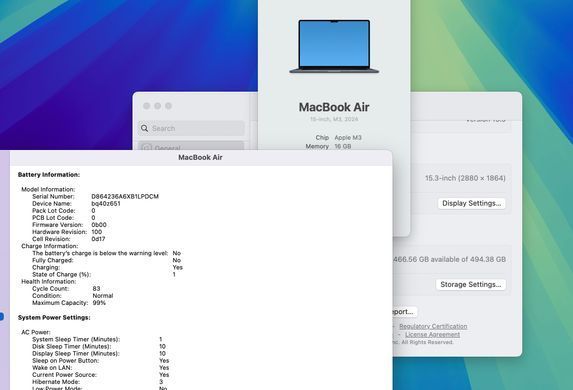Select General in System Settings sidebar
The height and width of the screenshot is (390, 573).
[191, 146]
